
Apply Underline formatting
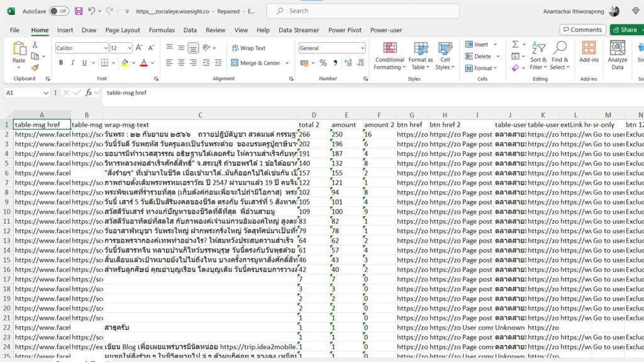click(x=84, y=63)
